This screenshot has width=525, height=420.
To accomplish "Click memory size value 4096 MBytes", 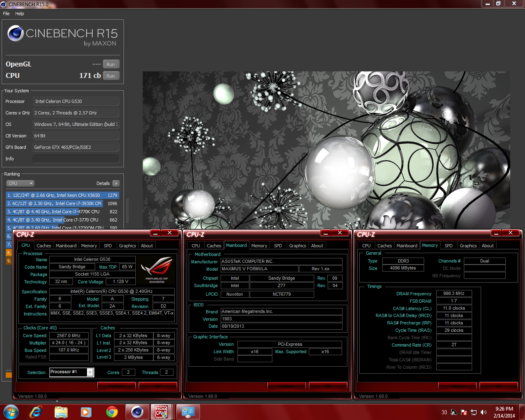I will 403,268.
